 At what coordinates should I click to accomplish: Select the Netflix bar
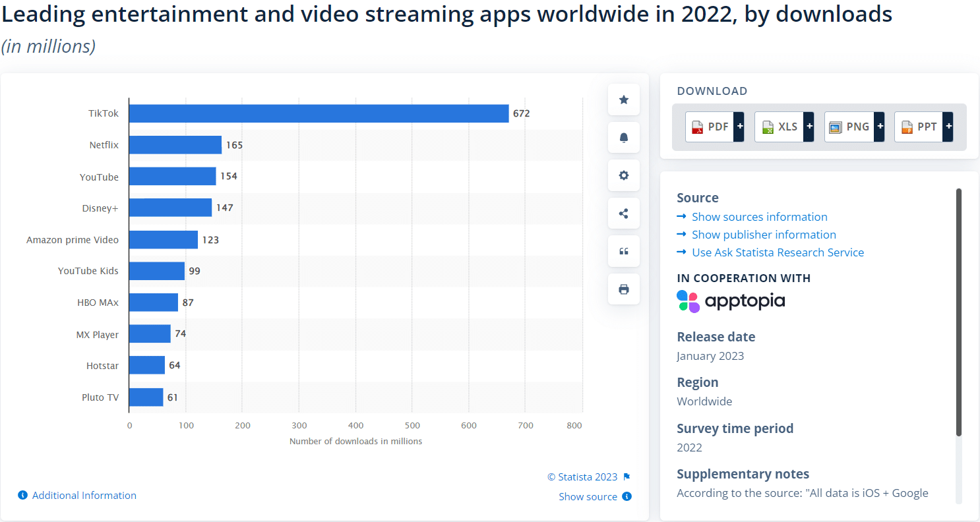point(175,145)
